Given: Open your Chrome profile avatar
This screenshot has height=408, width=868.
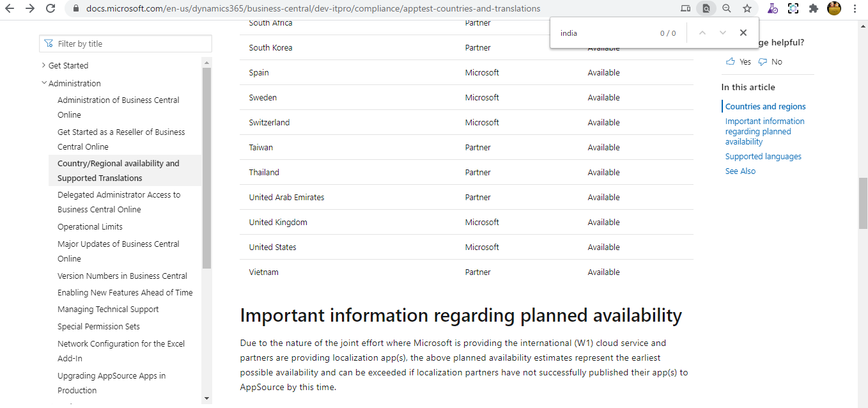Looking at the screenshot, I should (x=834, y=8).
